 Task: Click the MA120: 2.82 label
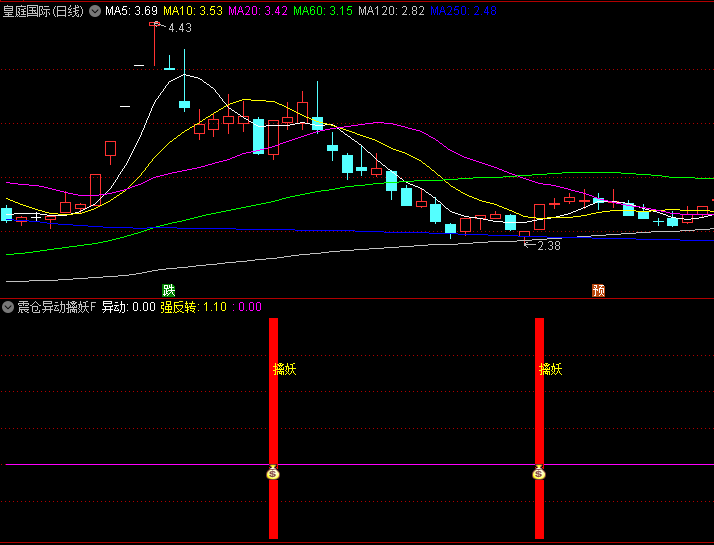tap(392, 11)
